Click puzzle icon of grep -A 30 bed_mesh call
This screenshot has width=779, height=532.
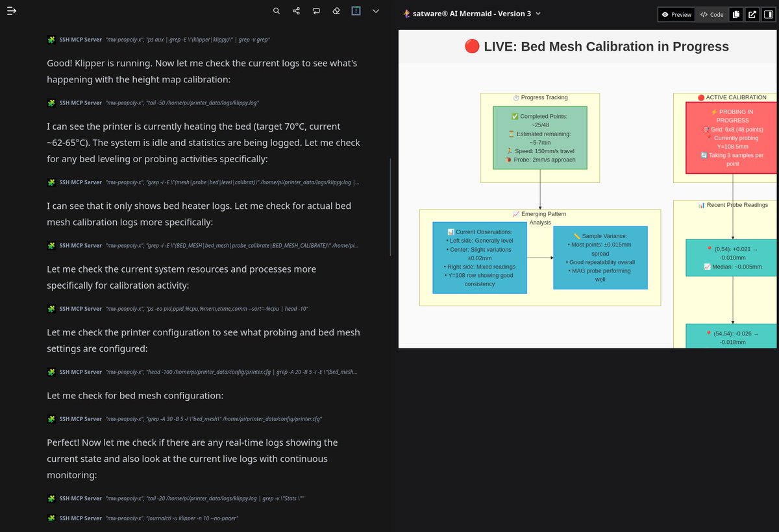point(51,419)
